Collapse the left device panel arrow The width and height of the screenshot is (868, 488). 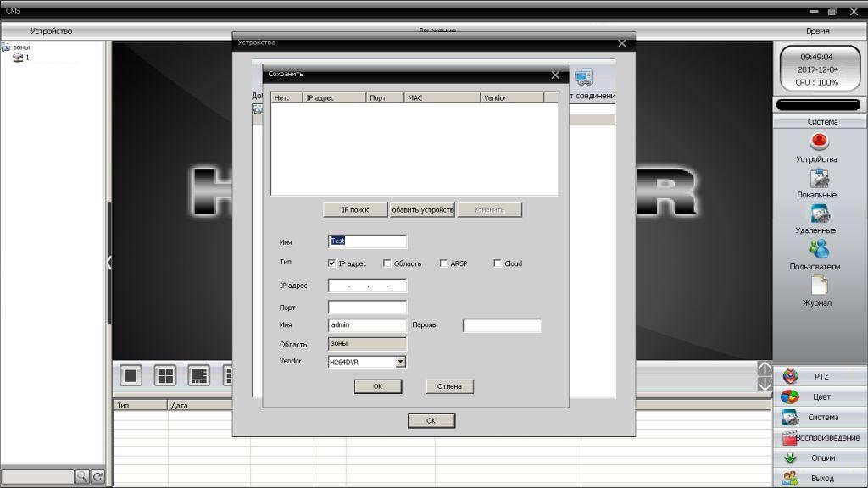point(109,263)
